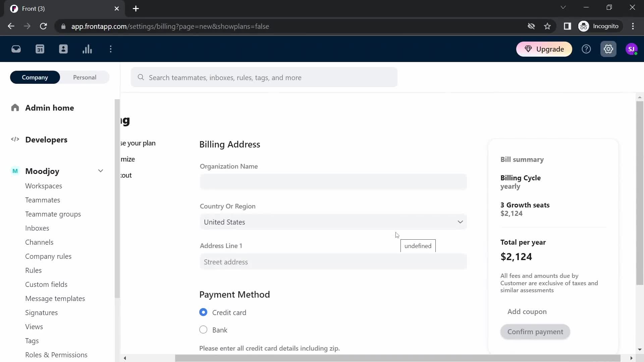
Task: Open Chrome menu three dots
Action: 633,26
